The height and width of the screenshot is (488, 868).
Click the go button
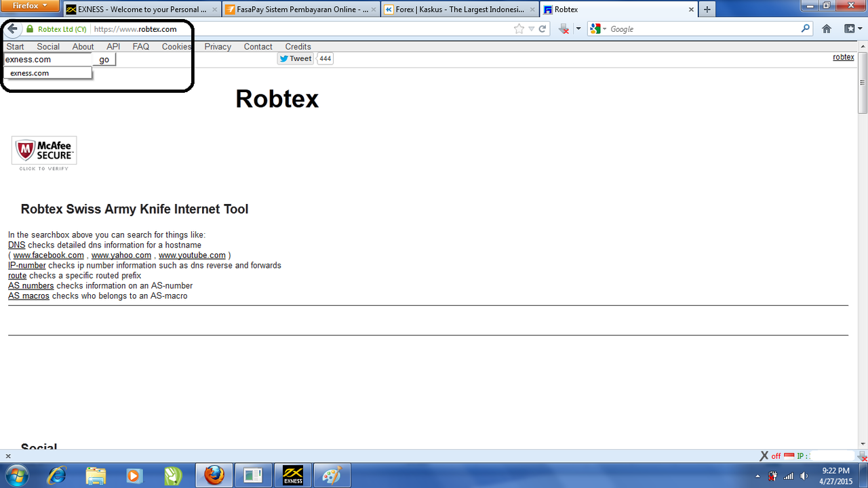104,60
